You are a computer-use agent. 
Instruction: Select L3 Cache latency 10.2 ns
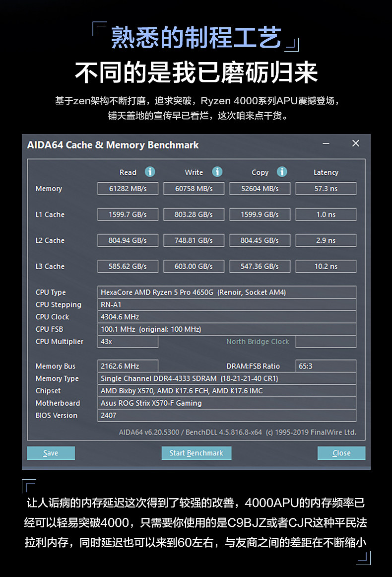[x=326, y=266]
